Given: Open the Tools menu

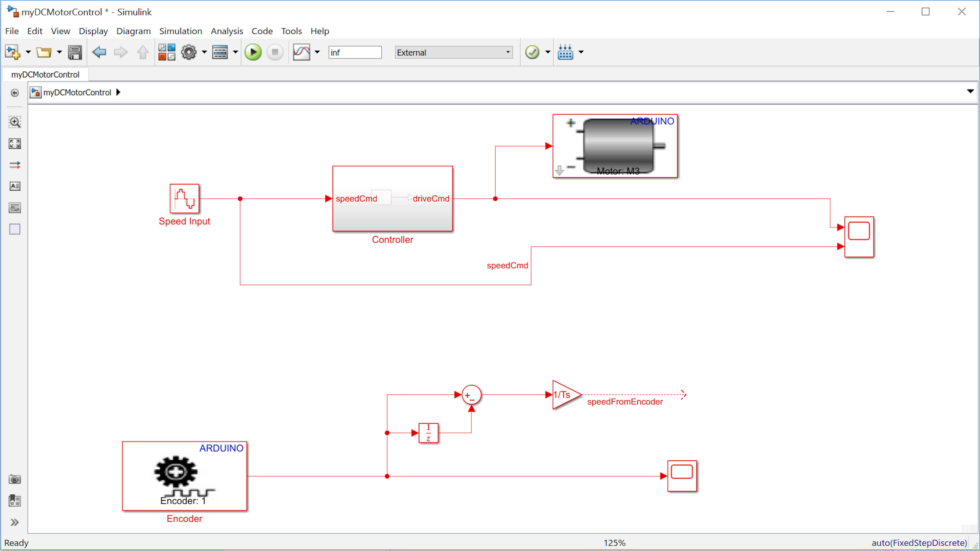Looking at the screenshot, I should pos(291,31).
